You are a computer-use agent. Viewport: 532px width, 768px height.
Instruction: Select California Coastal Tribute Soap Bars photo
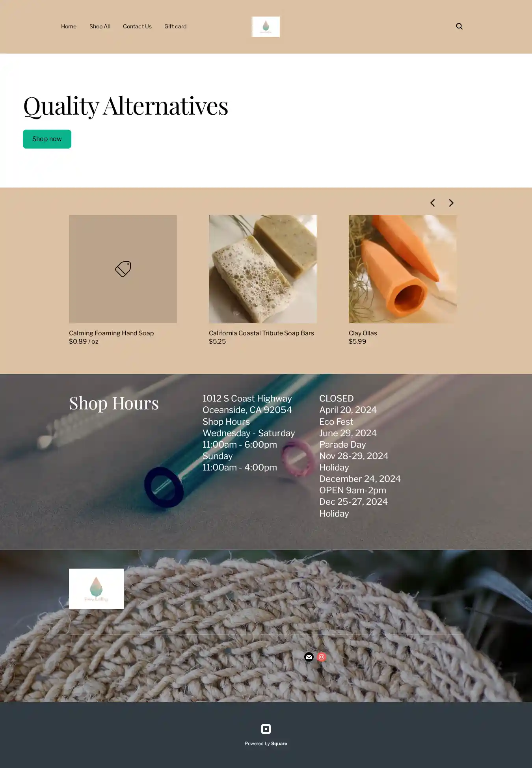click(x=263, y=269)
